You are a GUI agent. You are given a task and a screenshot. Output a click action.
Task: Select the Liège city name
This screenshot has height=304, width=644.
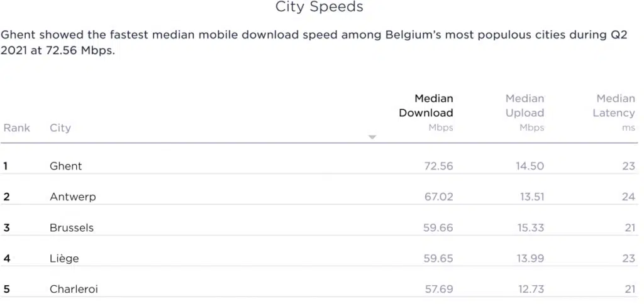[64, 258]
